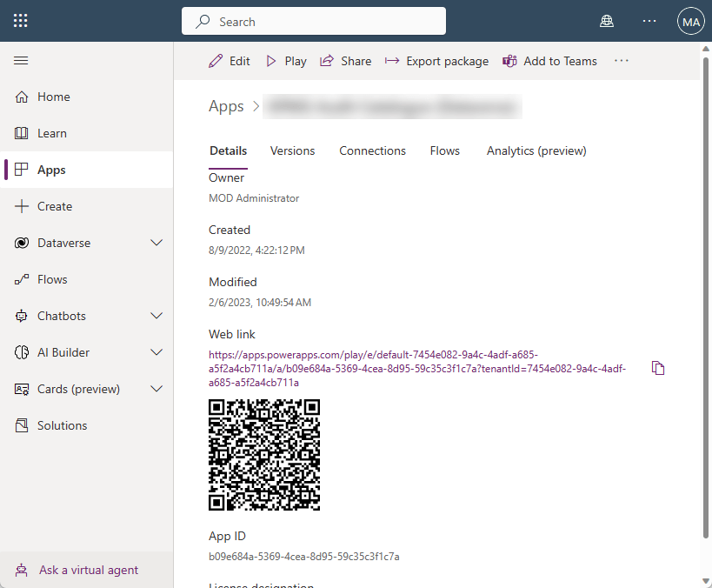Screen dimensions: 712x588
Task: Click the App ID value text
Action: point(303,556)
